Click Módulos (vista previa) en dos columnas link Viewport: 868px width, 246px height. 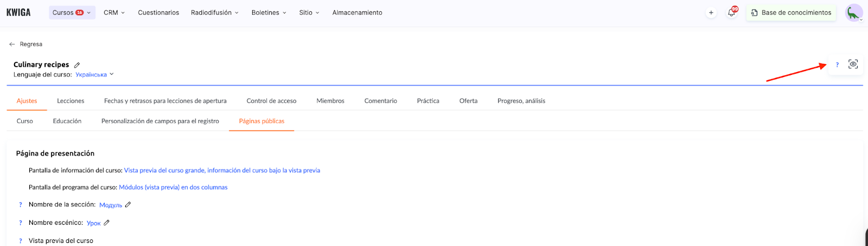click(173, 187)
